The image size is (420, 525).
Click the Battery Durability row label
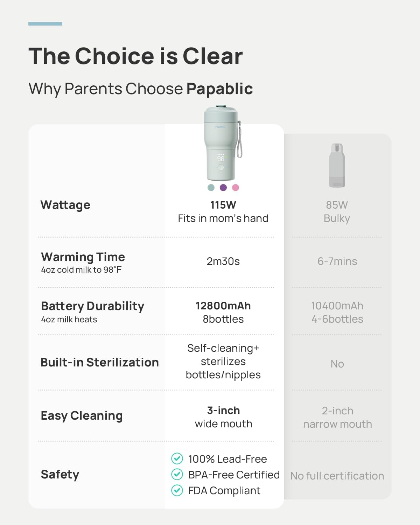coord(93,306)
